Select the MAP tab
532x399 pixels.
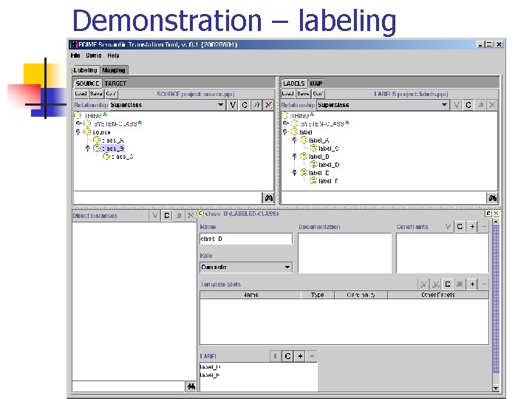click(x=316, y=83)
